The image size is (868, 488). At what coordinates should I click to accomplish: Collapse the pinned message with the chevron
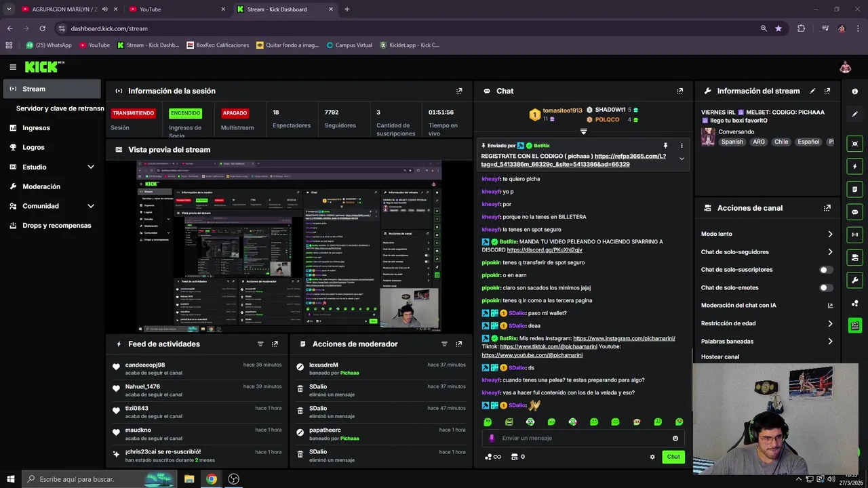[x=682, y=159]
